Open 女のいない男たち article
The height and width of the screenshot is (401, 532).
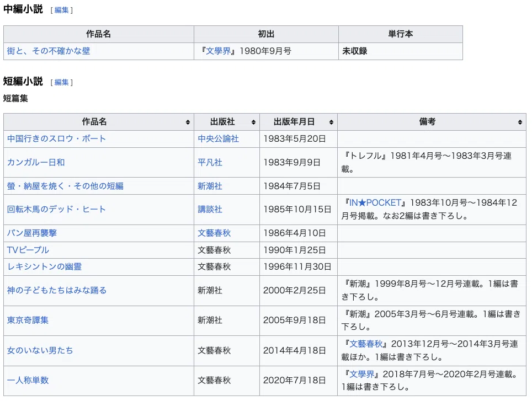pos(40,350)
